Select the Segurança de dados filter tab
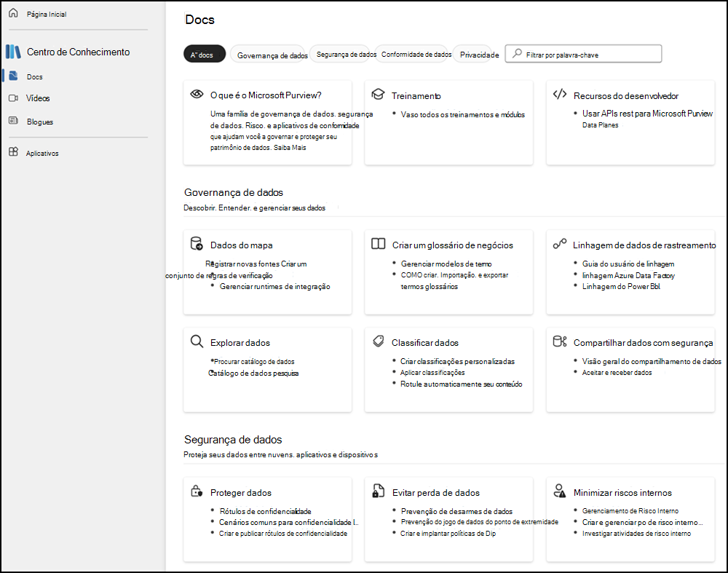 342,53
